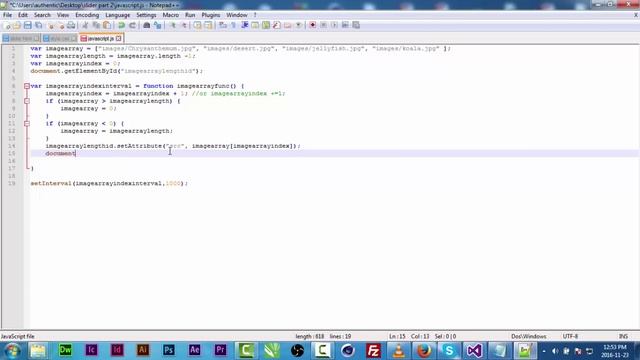Start recording a macro with red dot
Image resolution: width=640 pixels, height=360 pixels.
313,25
